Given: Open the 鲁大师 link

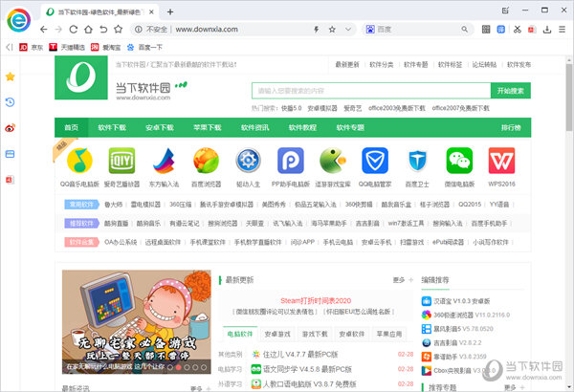Looking at the screenshot, I should 114,205.
